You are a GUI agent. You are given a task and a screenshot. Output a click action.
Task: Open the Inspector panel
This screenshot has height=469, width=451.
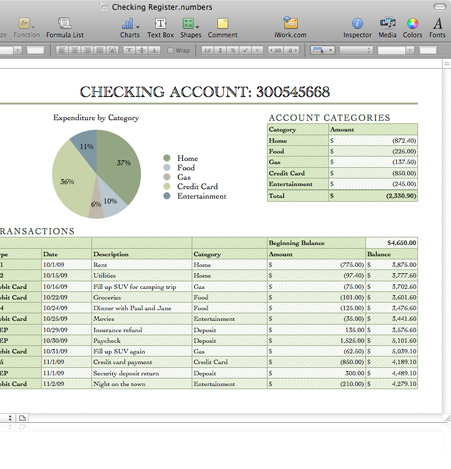pos(357,27)
